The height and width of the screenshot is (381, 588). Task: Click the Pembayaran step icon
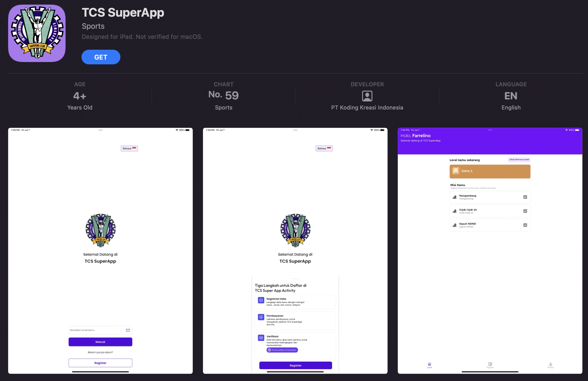pyautogui.click(x=261, y=317)
